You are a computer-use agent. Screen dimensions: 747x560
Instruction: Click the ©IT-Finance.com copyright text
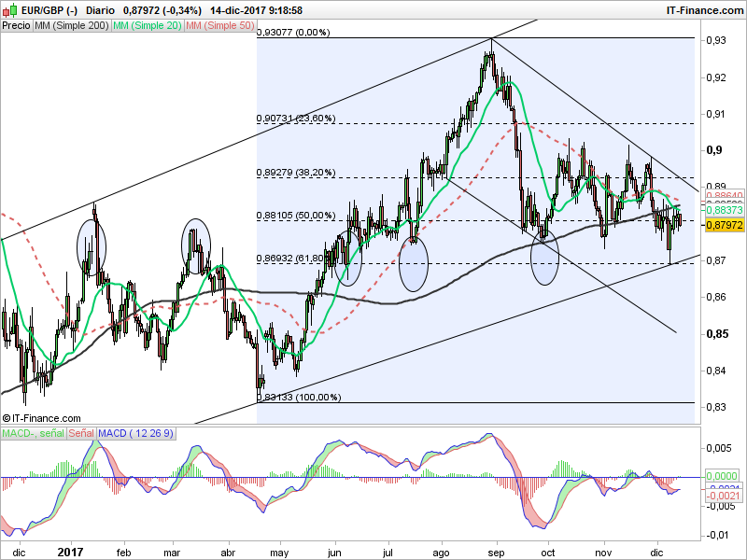pos(41,418)
